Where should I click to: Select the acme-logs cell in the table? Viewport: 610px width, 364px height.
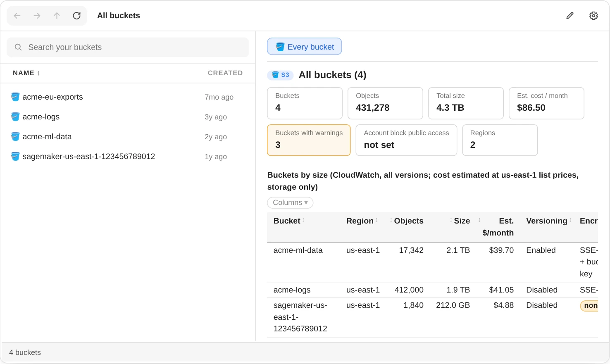[292, 290]
